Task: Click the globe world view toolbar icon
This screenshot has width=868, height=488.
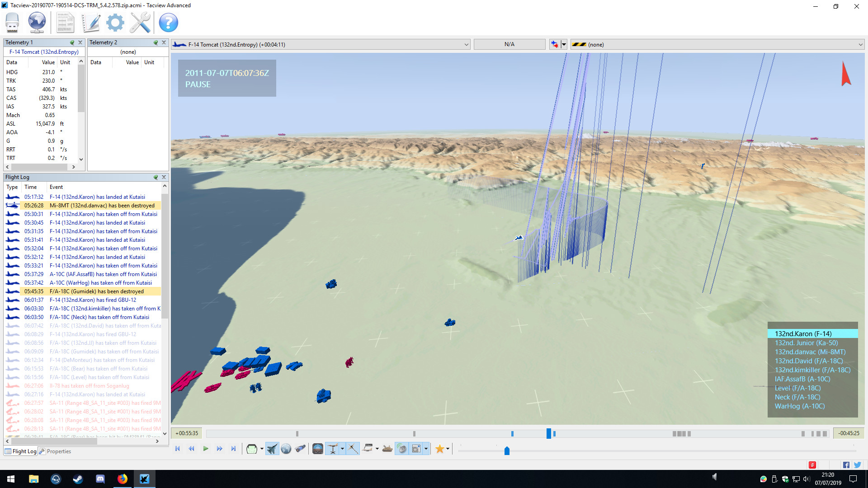Action: (x=37, y=22)
